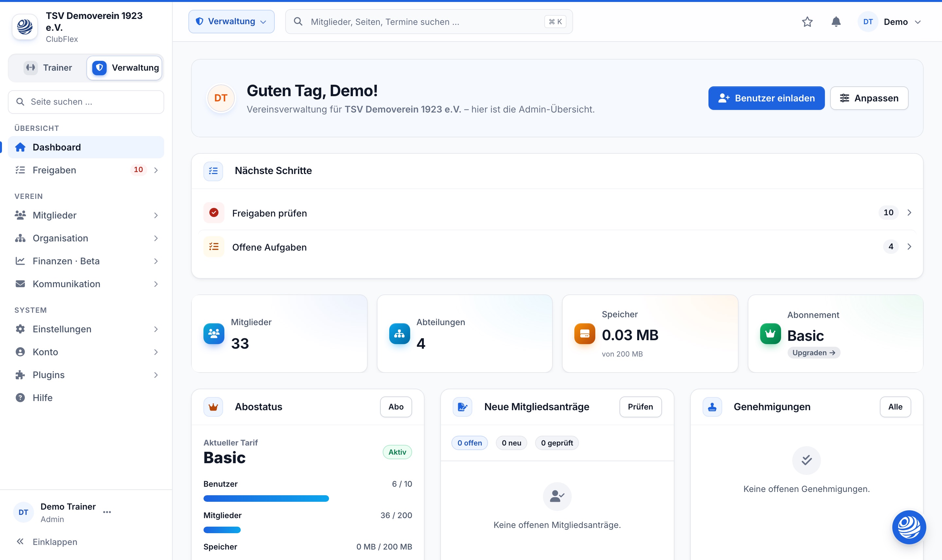Click the DT avatar in top bar

click(x=868, y=22)
